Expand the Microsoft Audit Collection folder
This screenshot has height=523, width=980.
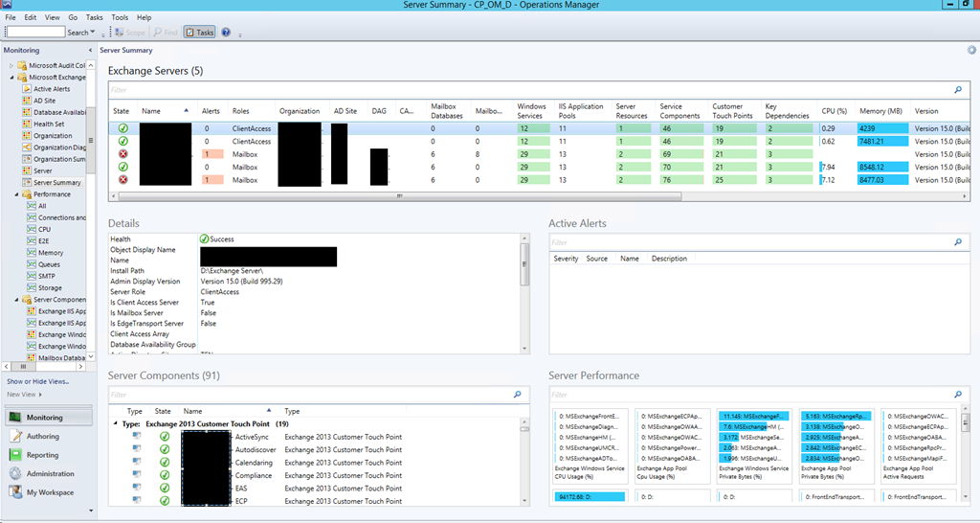pos(11,65)
